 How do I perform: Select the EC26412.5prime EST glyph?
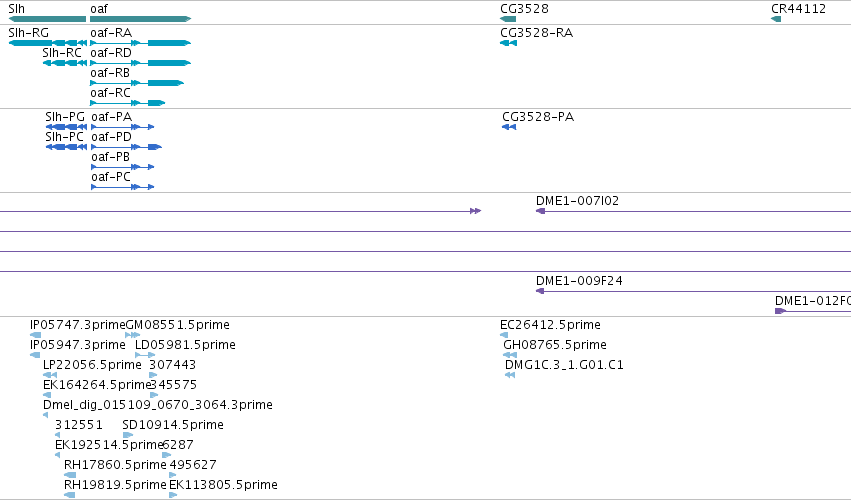pyautogui.click(x=504, y=336)
